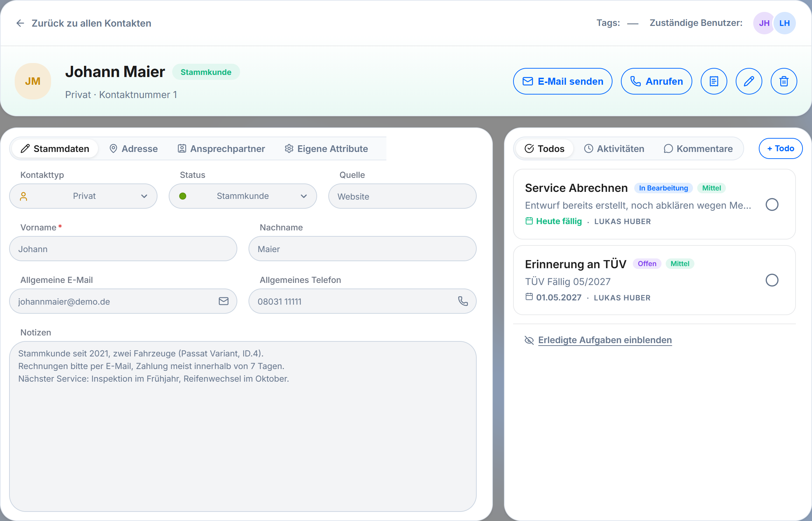Click Erledigte Aufgaben einblenden link

click(605, 340)
